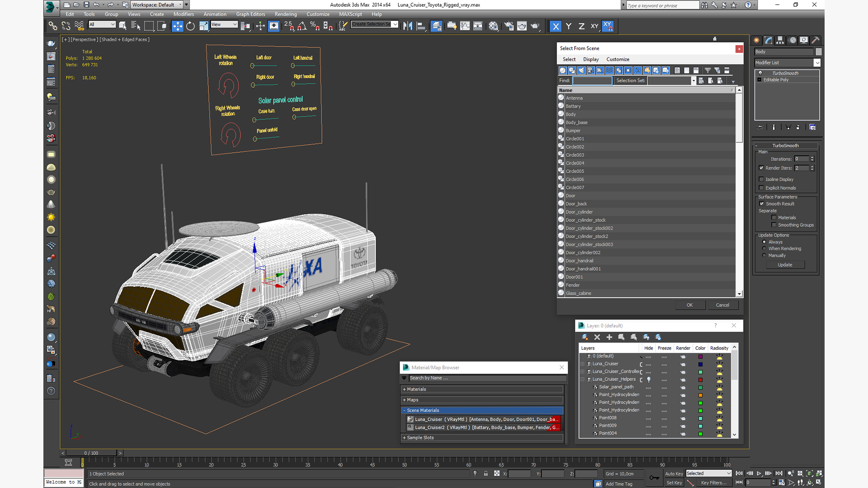Go to End of animation
Image resolution: width=868 pixels, height=488 pixels.
[778, 473]
